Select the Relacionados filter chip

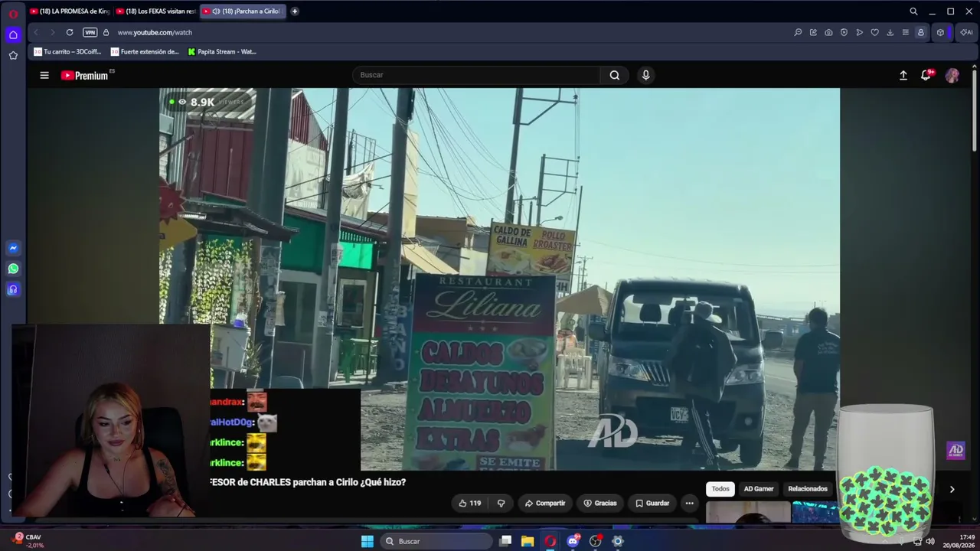tap(808, 489)
